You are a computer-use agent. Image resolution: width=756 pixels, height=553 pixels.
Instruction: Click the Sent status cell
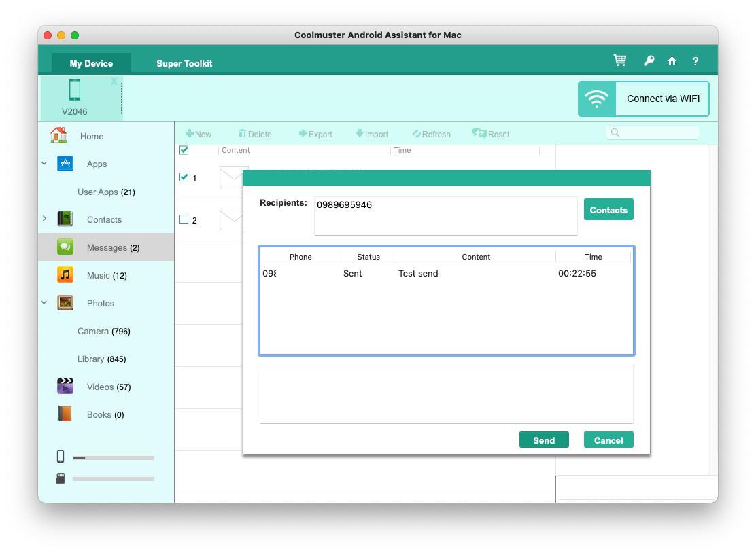tap(352, 273)
